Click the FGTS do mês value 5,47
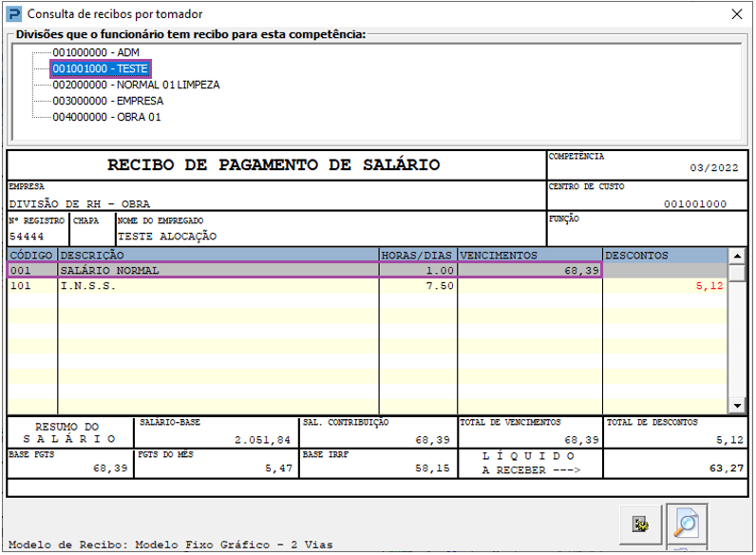Viewport: 756px width, 555px height. 278,469
